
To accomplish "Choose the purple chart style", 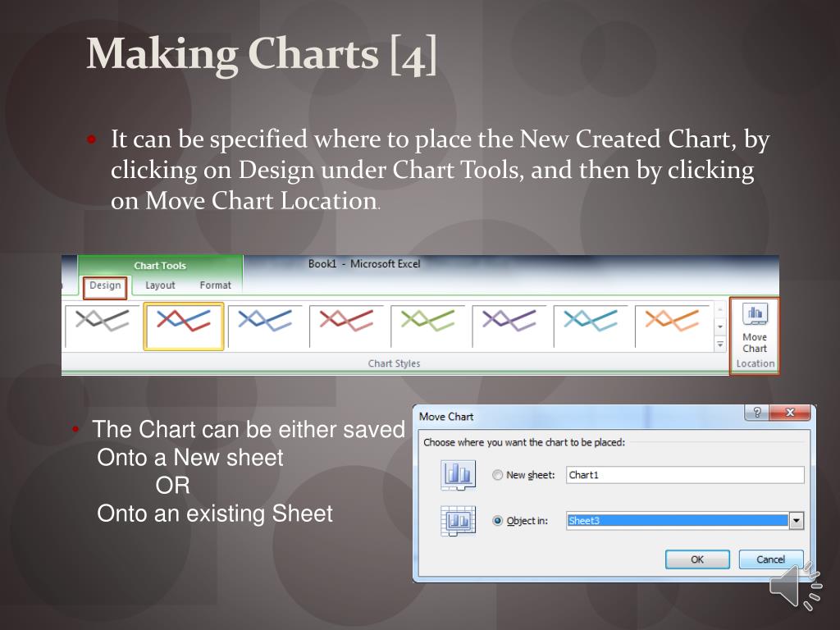I will [x=509, y=326].
